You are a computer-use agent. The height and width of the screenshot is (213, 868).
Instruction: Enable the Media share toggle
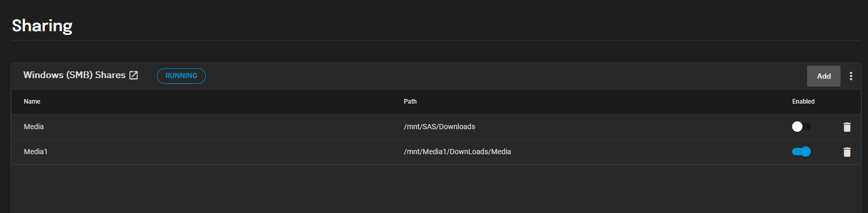pos(801,127)
